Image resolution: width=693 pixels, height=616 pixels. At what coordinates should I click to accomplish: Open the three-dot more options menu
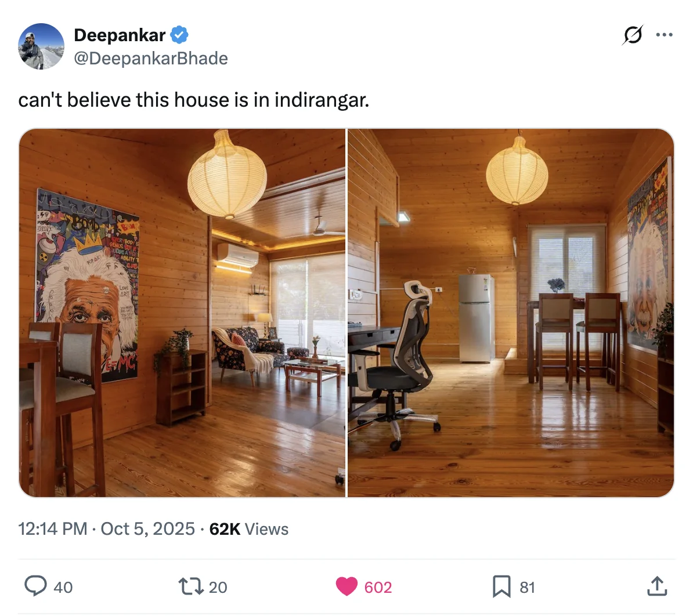[665, 34]
